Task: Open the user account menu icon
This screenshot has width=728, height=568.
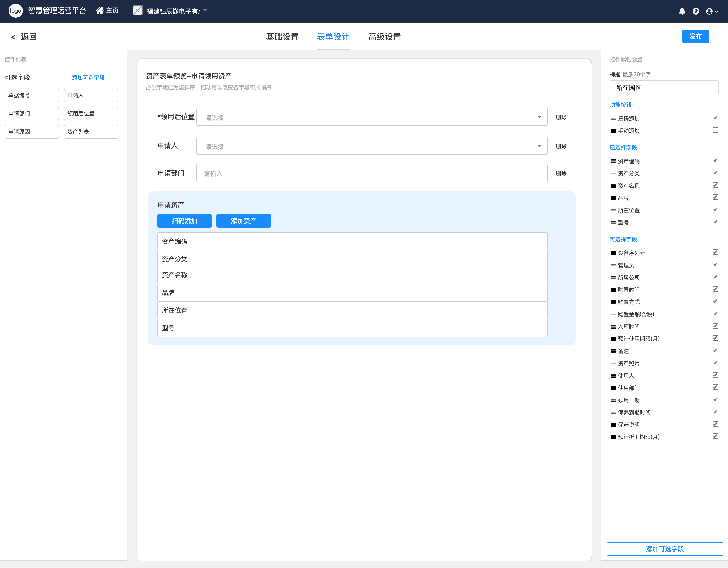Action: pyautogui.click(x=709, y=11)
